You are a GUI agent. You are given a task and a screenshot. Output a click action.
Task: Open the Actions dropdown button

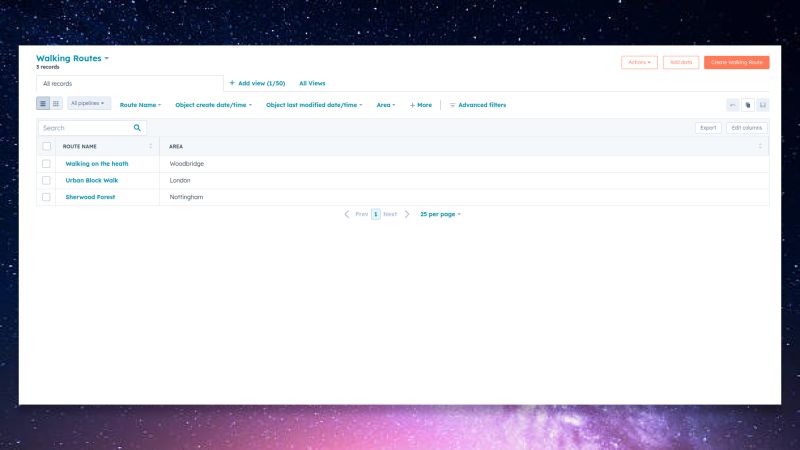click(639, 62)
